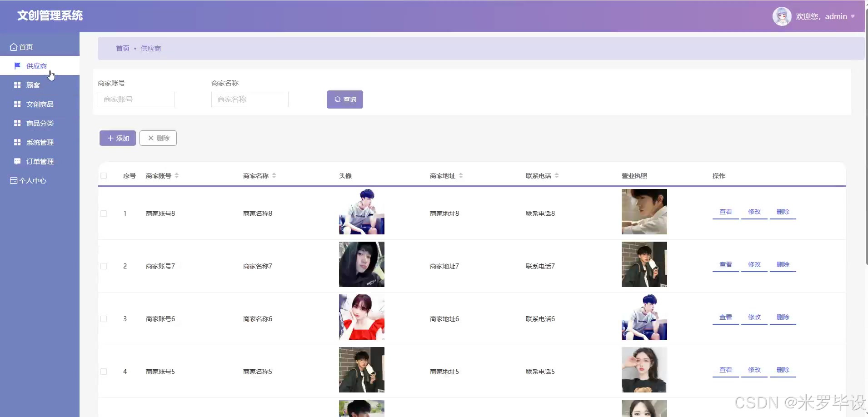Sort by the 商家账号 column arrows
868x417 pixels.
pos(177,176)
